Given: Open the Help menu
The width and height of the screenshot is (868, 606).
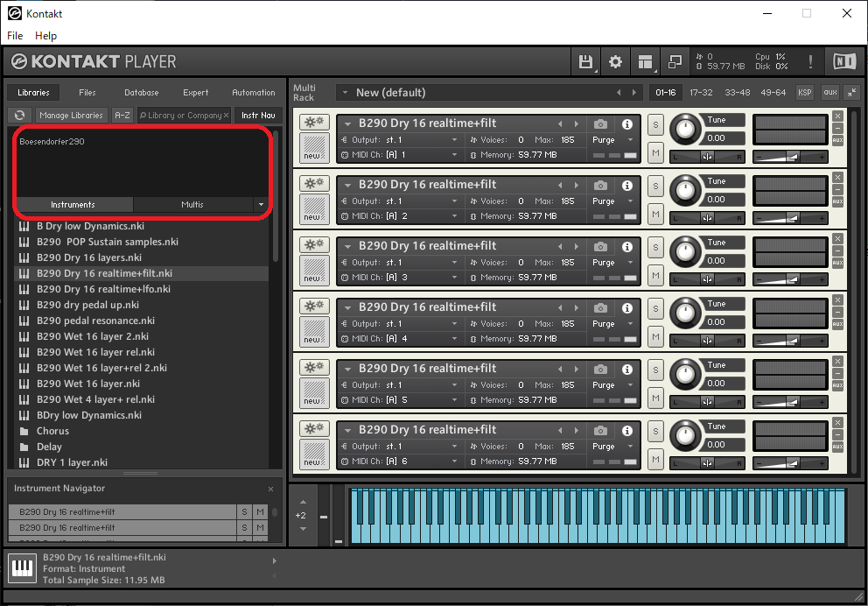Looking at the screenshot, I should [46, 35].
